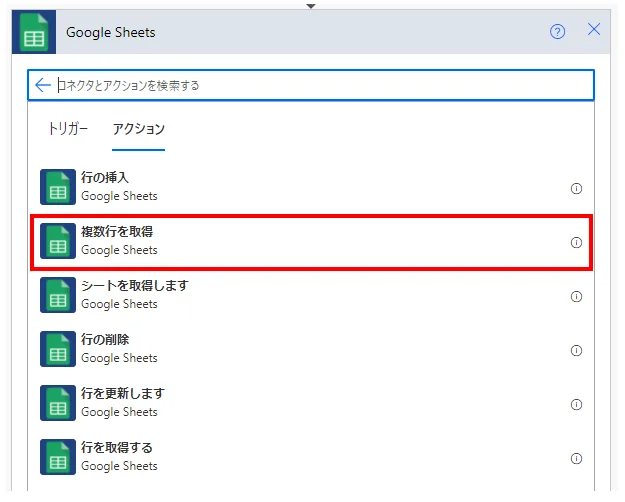Choose the シートを取得します action
This screenshot has height=502, width=625.
pyautogui.click(x=134, y=295)
